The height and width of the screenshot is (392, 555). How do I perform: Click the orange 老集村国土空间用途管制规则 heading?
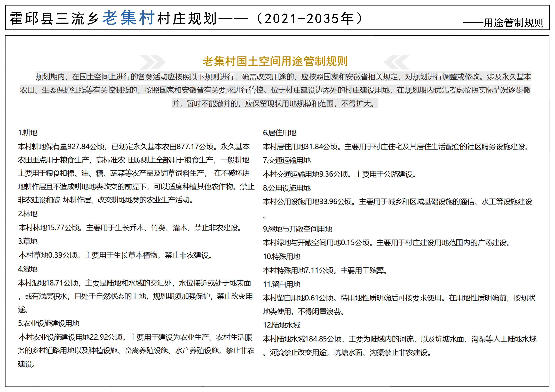coord(275,61)
